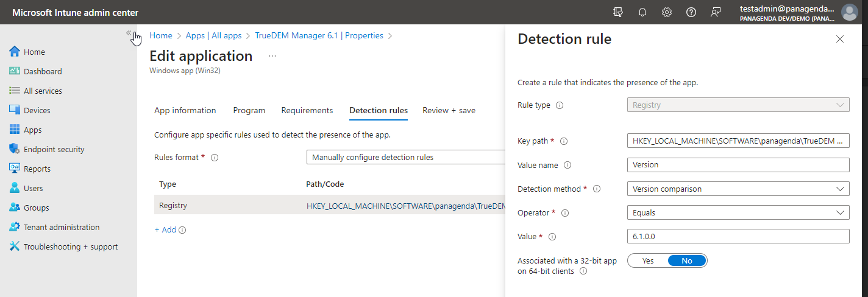Click the Value name input field

tap(738, 165)
